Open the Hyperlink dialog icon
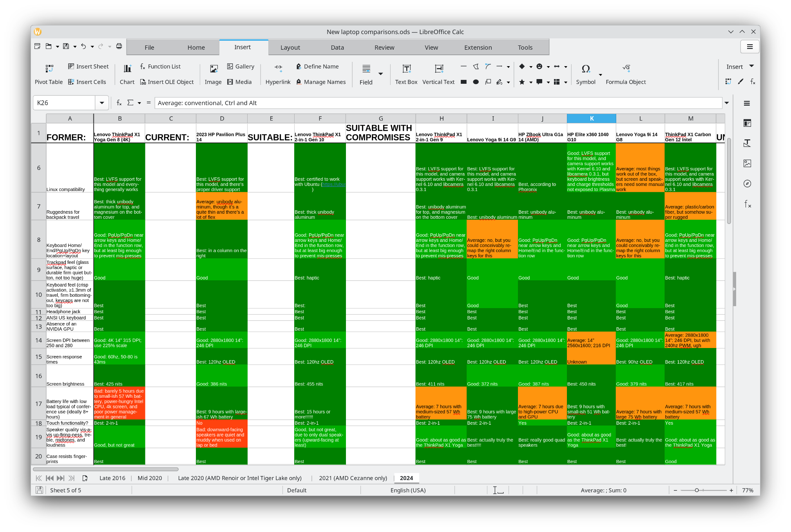The height and width of the screenshot is (532, 791). tap(278, 68)
